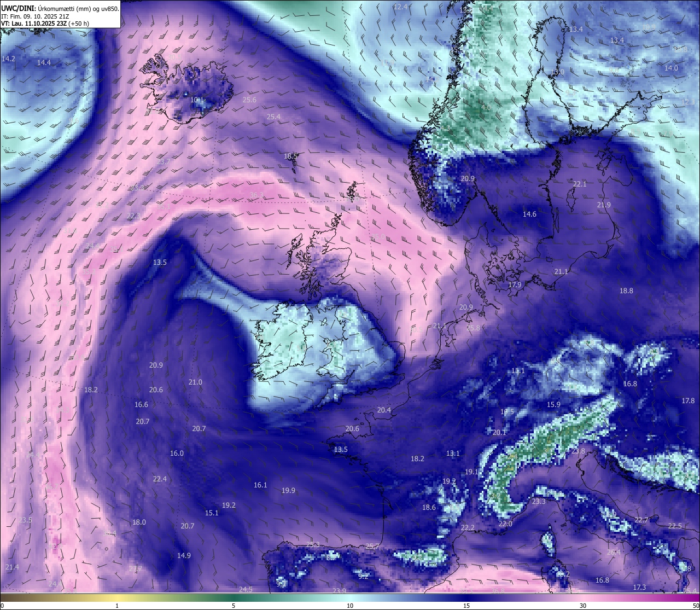700x610 pixels.
Task: Click the 36.3 value in pink band
Action: [256, 195]
